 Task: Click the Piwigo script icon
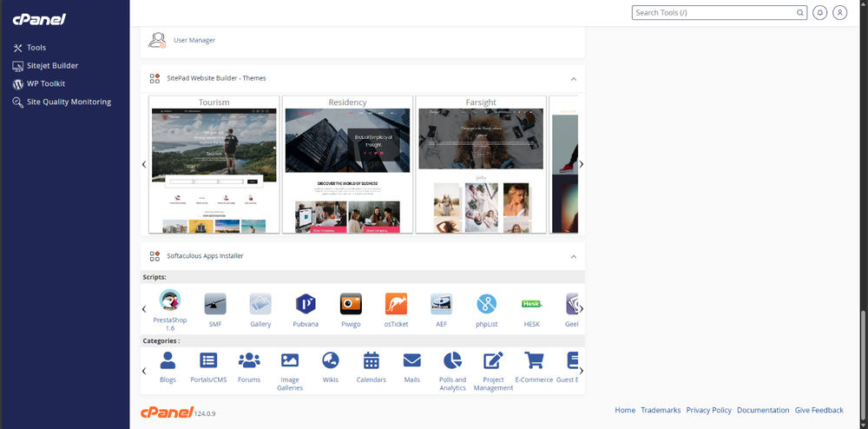[351, 304]
